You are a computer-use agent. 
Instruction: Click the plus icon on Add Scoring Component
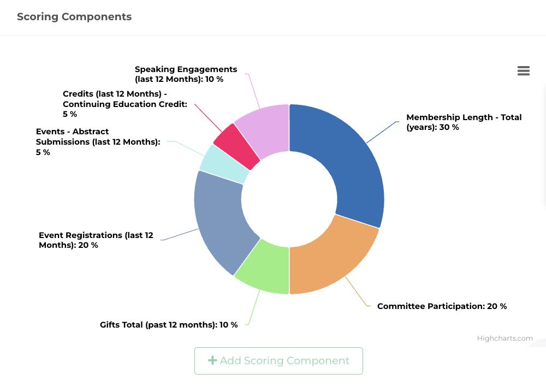(212, 360)
